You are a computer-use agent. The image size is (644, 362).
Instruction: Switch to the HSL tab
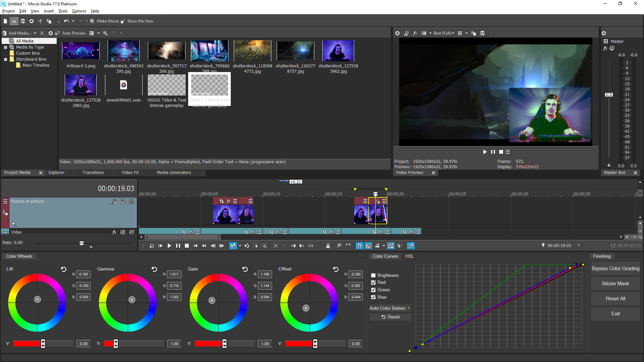tap(410, 256)
